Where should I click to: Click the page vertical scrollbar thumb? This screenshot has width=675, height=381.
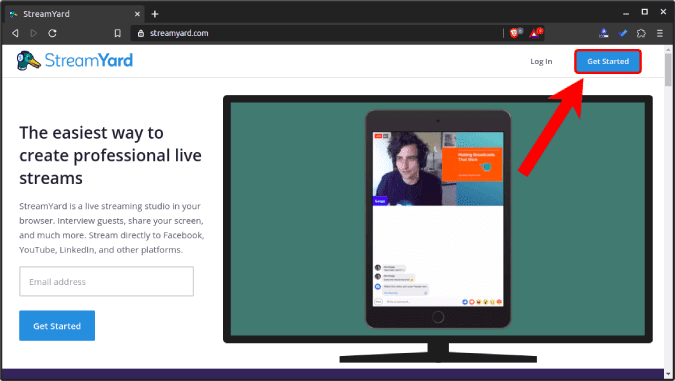point(668,69)
